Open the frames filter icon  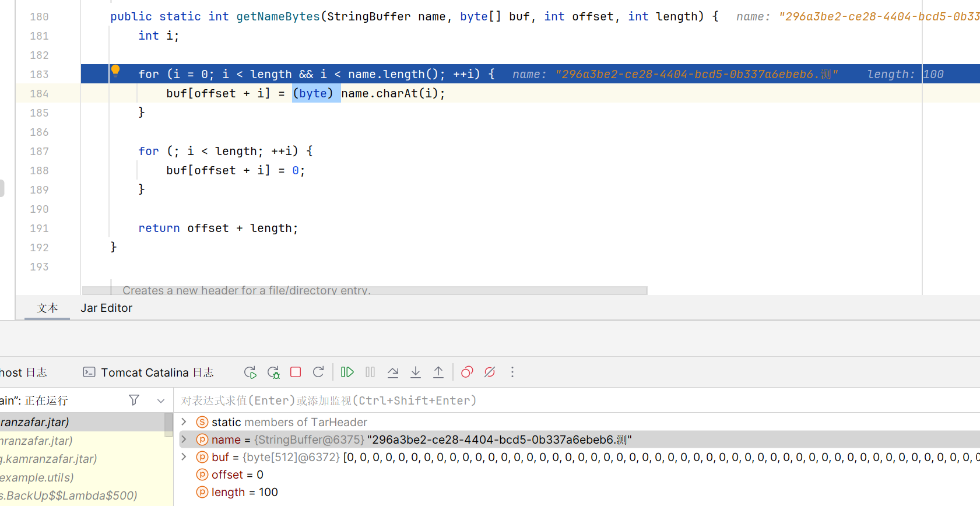[134, 400]
